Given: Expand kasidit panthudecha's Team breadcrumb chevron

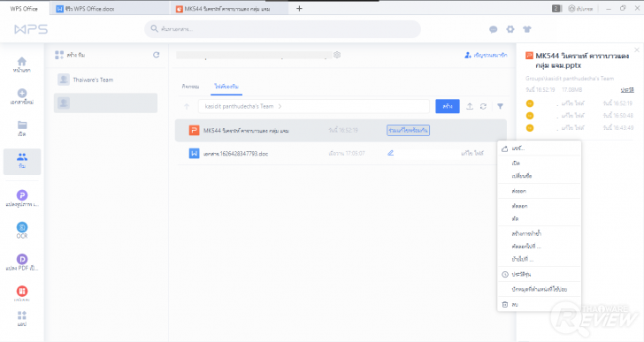Looking at the screenshot, I should click(280, 106).
